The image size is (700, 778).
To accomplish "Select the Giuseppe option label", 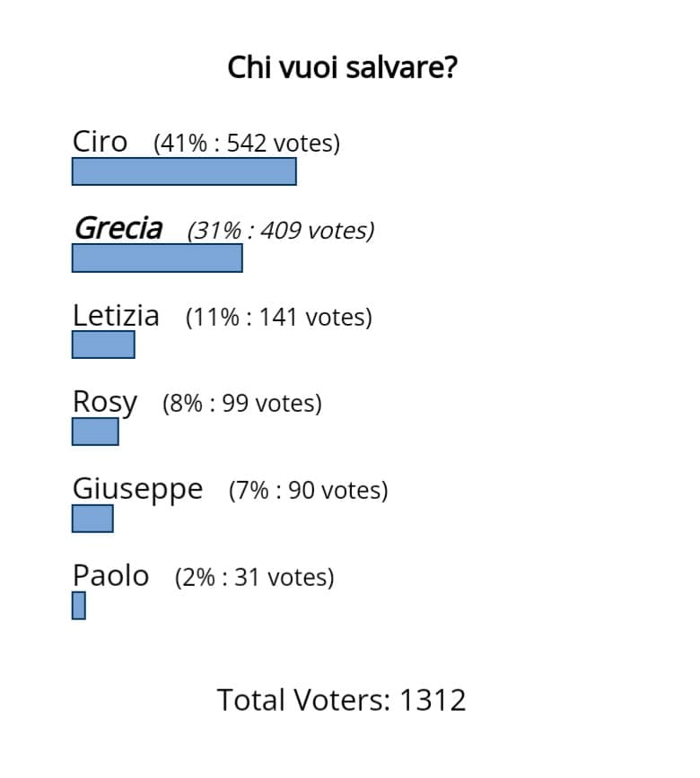I will coord(137,490).
